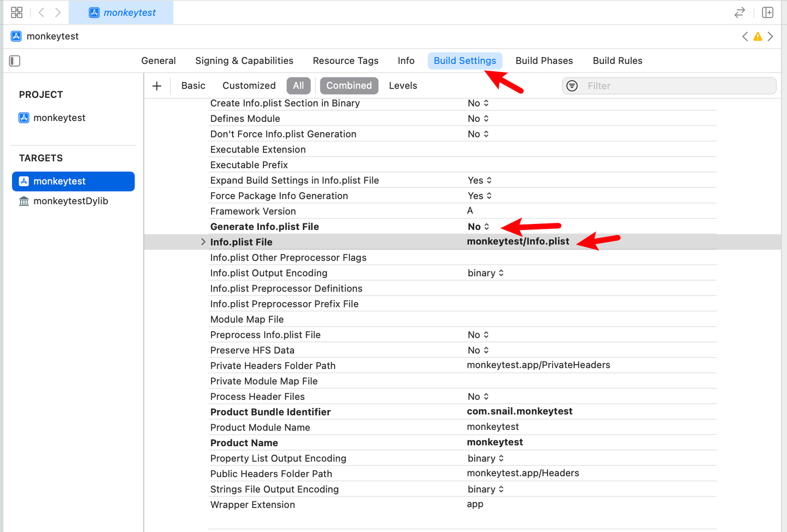Switch to the Build Phases tab
Viewport: 787px width, 532px height.
coord(544,61)
